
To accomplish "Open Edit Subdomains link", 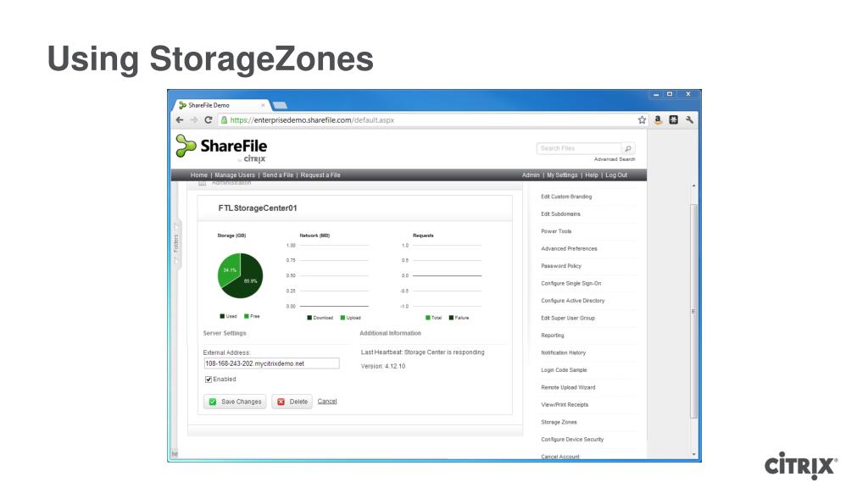I will point(561,213).
